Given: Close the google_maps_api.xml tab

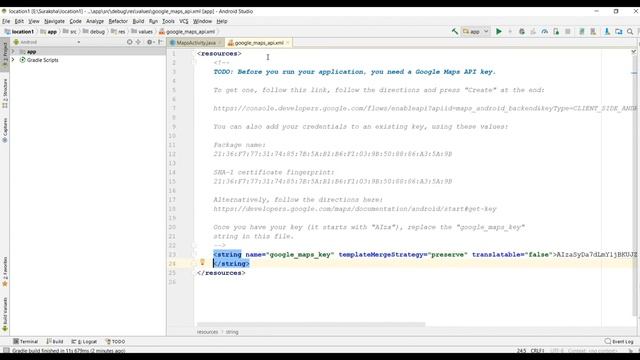Looking at the screenshot, I should 287,42.
